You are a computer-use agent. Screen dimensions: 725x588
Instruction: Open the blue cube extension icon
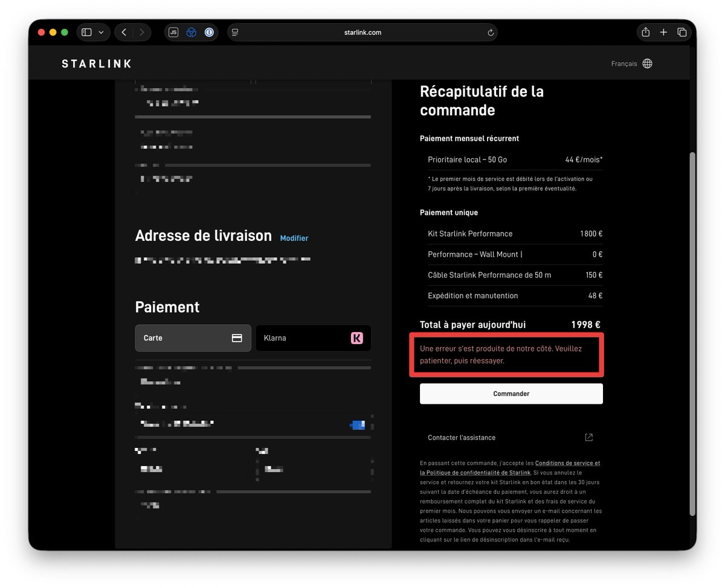click(x=191, y=33)
